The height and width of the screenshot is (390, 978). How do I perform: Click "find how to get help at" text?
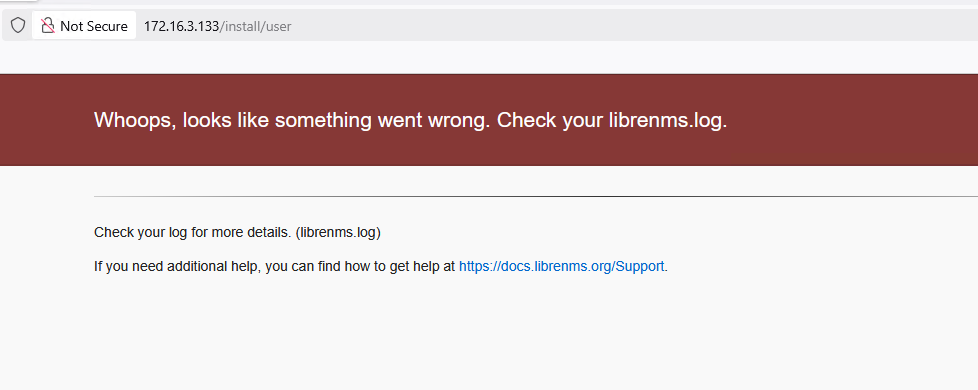coord(387,266)
